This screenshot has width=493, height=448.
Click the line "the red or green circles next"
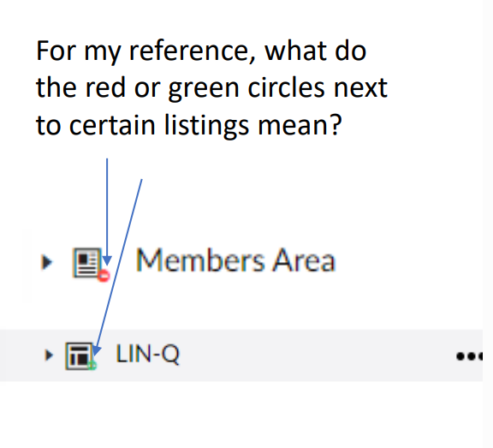[x=212, y=87]
